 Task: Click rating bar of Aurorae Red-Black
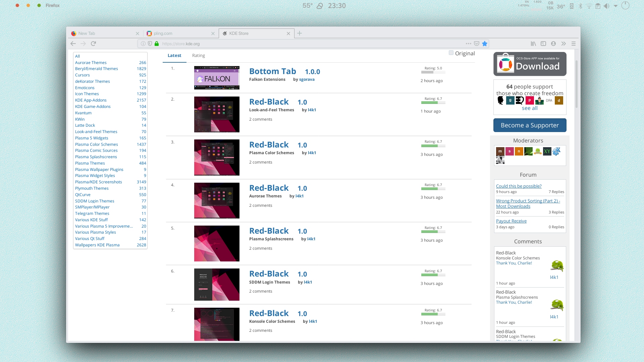[433, 189]
